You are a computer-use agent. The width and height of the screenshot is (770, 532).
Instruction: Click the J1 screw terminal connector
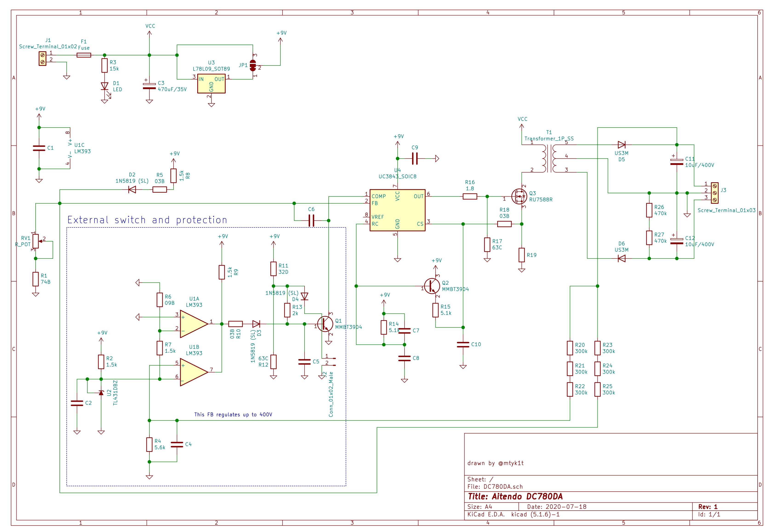42,59
